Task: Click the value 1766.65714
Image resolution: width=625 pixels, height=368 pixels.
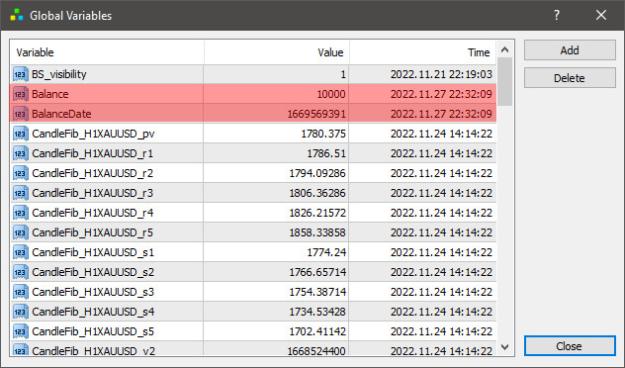Action: click(317, 272)
